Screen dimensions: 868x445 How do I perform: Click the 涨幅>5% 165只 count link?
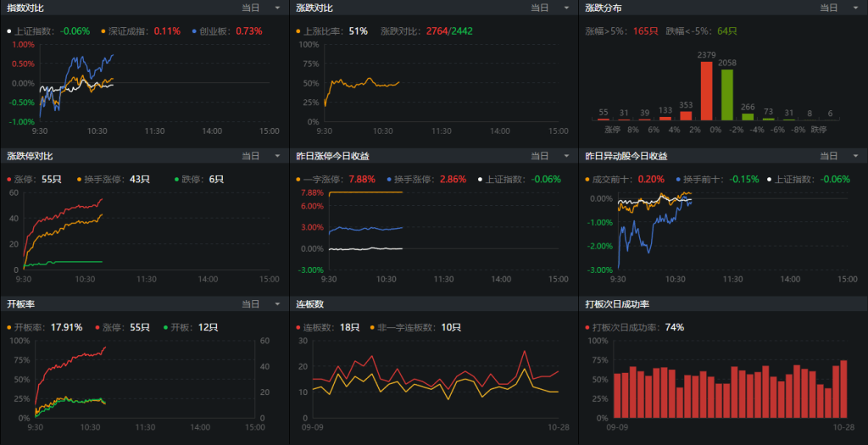(646, 31)
